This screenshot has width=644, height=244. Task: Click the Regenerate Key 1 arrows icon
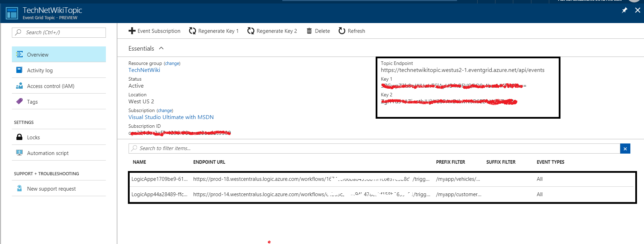click(x=193, y=31)
